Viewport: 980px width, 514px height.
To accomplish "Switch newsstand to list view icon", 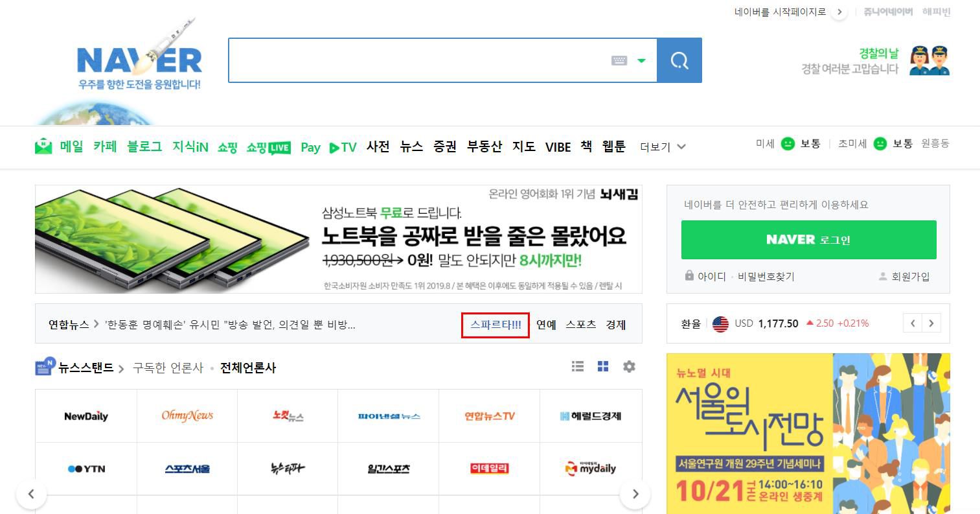I will tap(578, 367).
